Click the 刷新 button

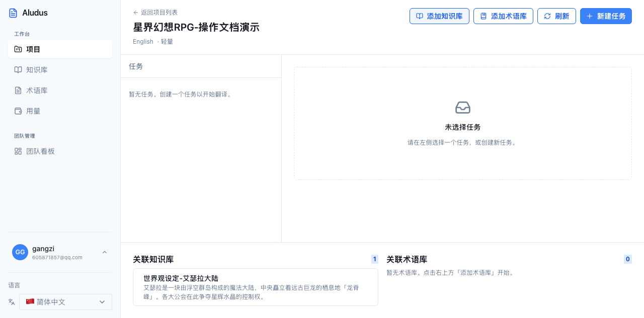click(556, 16)
